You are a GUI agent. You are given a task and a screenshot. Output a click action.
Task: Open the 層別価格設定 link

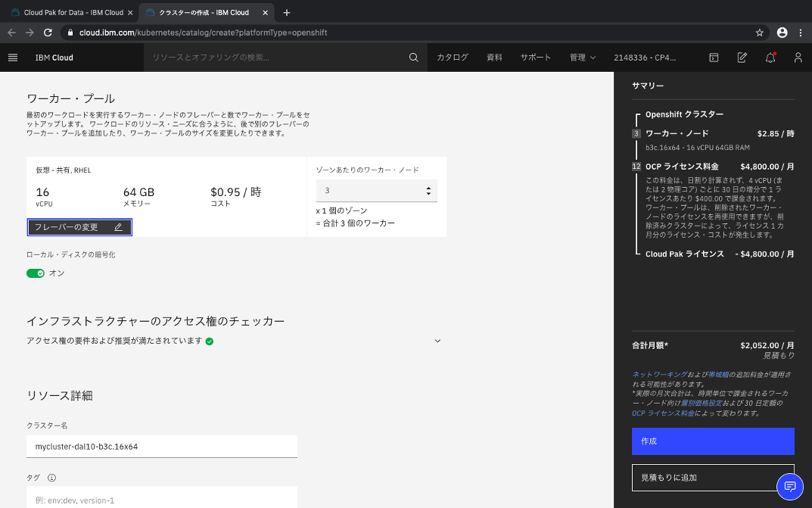[x=701, y=403]
